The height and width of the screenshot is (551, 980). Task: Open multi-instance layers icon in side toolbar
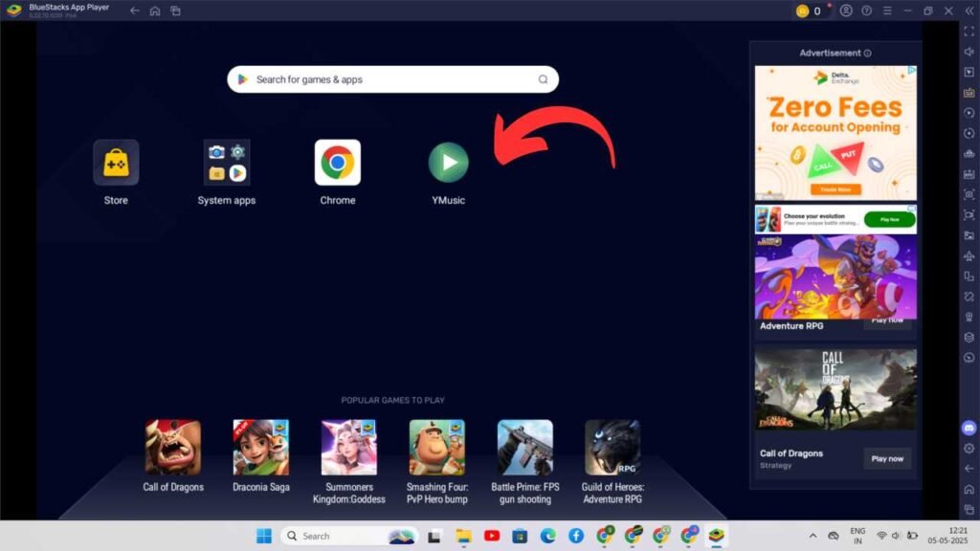pos(969,338)
